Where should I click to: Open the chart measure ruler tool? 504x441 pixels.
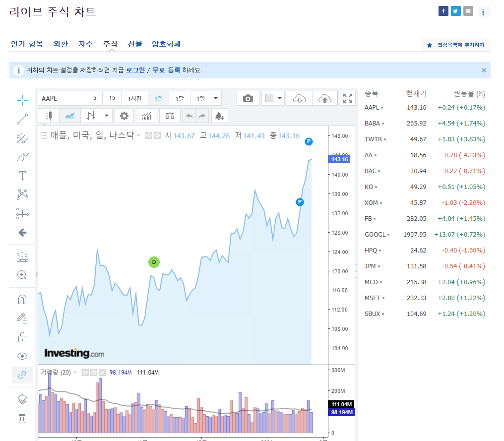(22, 256)
